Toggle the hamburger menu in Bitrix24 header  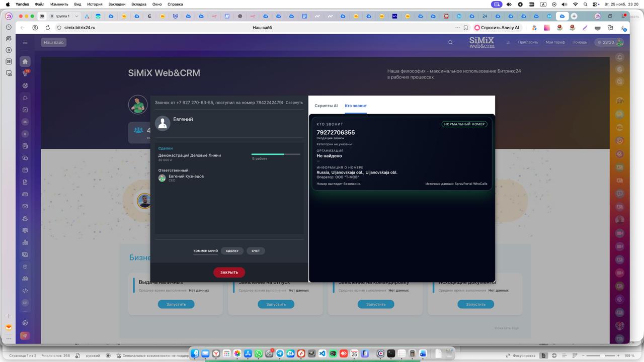click(25, 42)
